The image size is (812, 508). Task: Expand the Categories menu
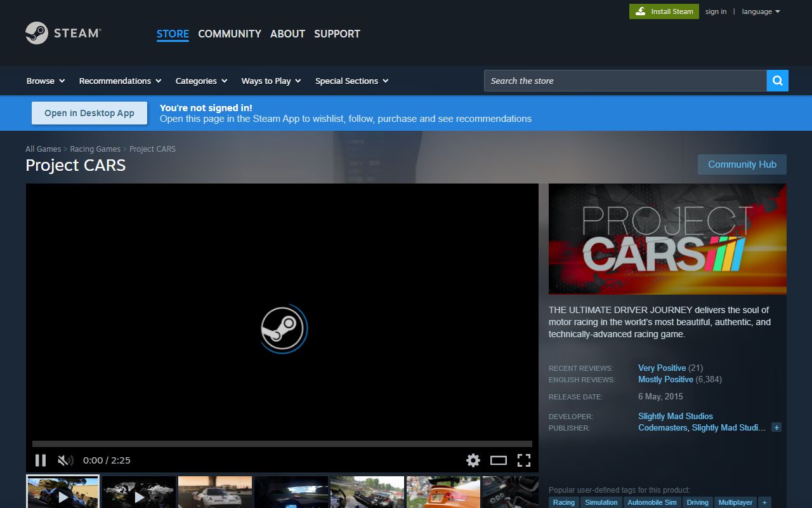[201, 81]
